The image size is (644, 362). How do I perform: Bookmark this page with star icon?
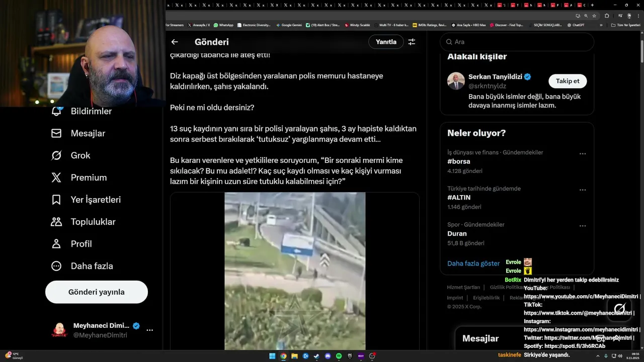click(594, 16)
